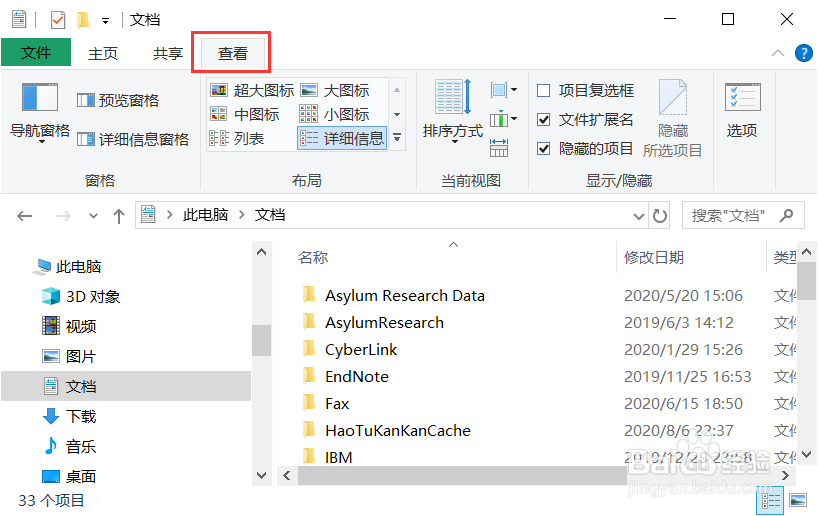Open the Navigation pane (导航窗格) menu
This screenshot has height=516, width=818.
(40, 113)
